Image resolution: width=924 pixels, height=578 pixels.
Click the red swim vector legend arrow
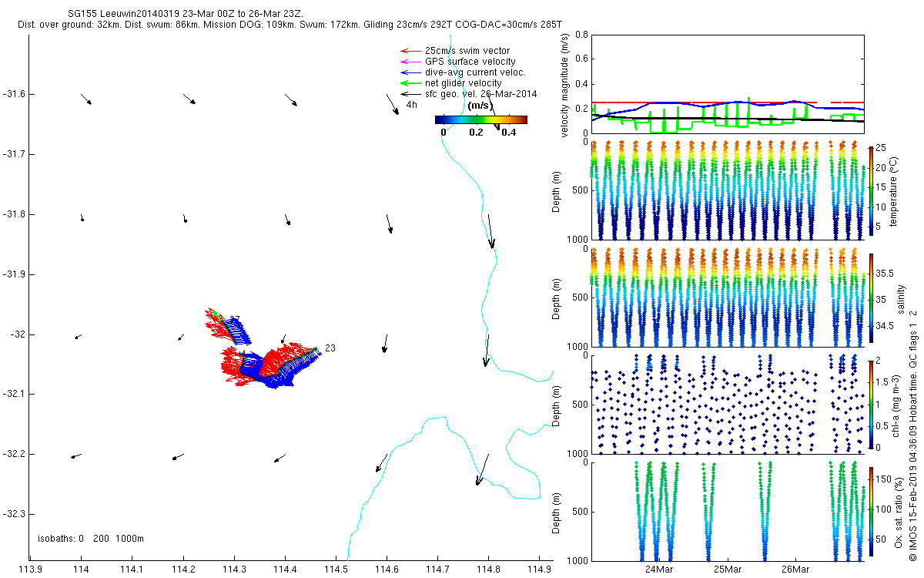coord(410,51)
